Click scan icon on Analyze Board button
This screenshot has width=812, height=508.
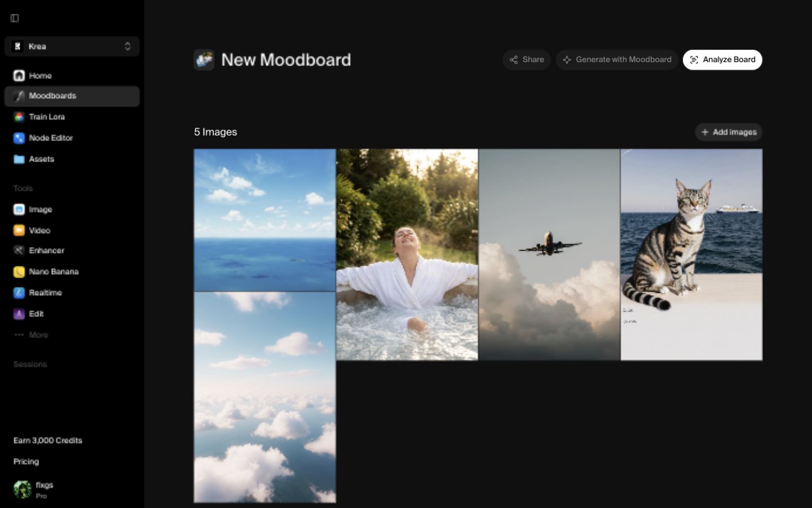point(694,60)
